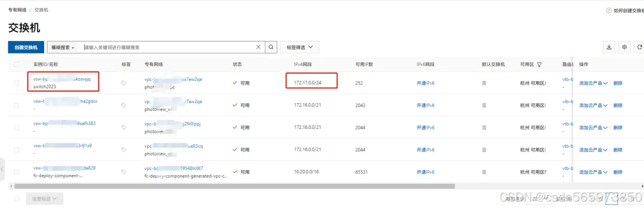Click the horizontal table scrollbar thumb
This screenshot has height=209, width=644.
tap(235, 186)
